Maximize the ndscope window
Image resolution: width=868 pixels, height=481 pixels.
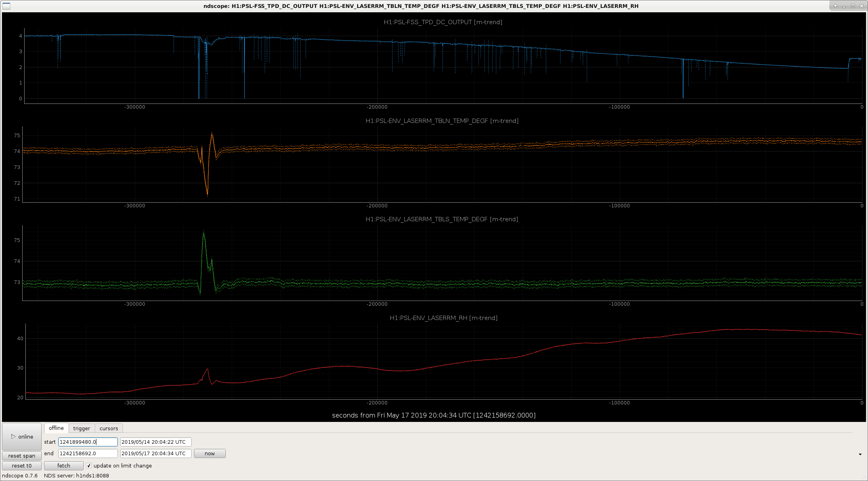pos(853,6)
